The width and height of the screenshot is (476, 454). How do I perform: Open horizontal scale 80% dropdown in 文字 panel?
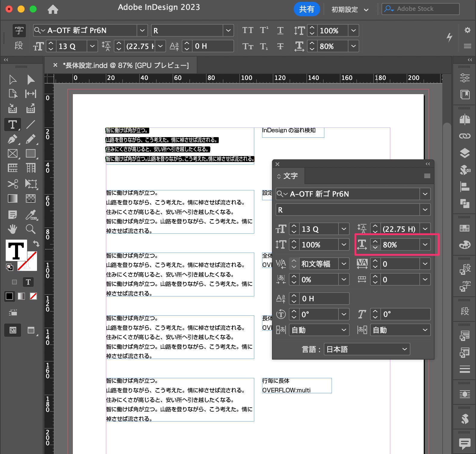425,244
